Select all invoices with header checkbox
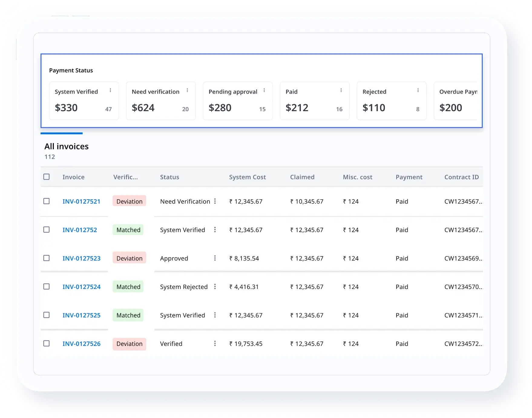This screenshot has height=418, width=532. (x=46, y=177)
